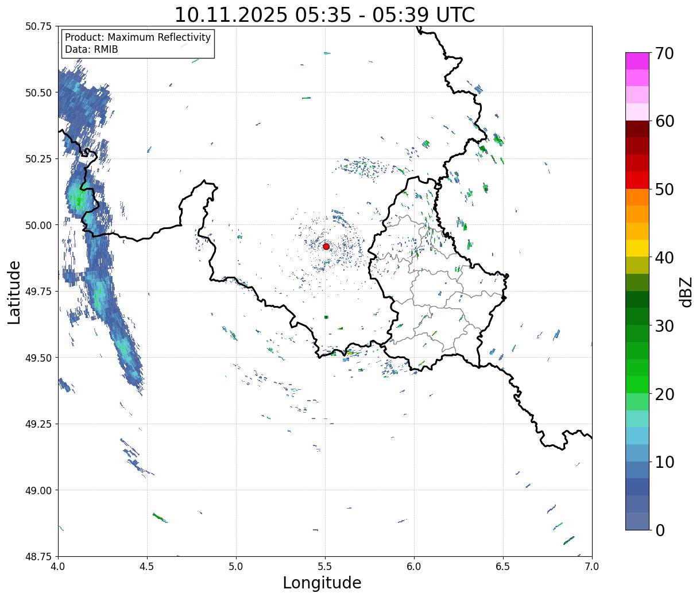700x597 pixels.
Task: Click the dark maroon colorbar segment below 60
Action: point(637,129)
